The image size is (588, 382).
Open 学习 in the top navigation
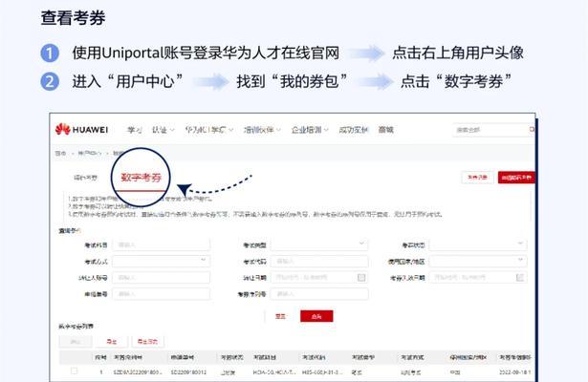(134, 130)
